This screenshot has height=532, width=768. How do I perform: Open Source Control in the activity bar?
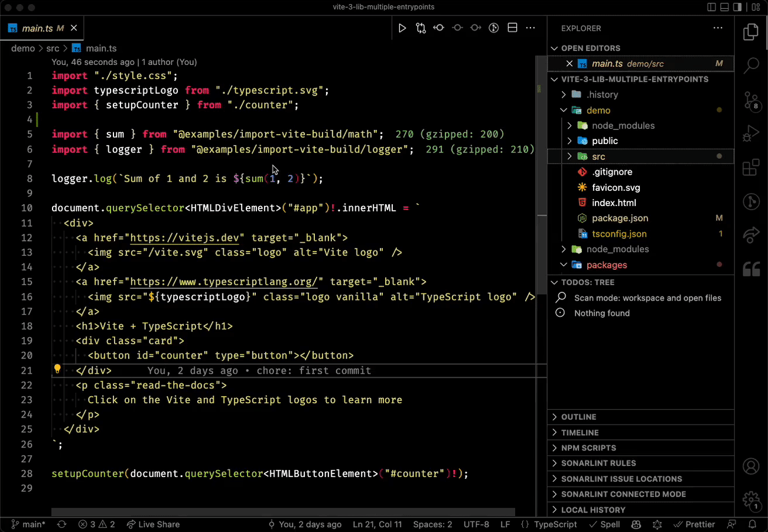coord(751,100)
